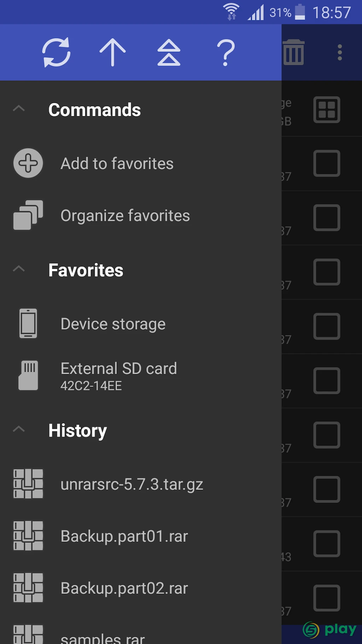Tap the refresh icon in drawer toolbar
This screenshot has width=362, height=644.
(x=56, y=52)
